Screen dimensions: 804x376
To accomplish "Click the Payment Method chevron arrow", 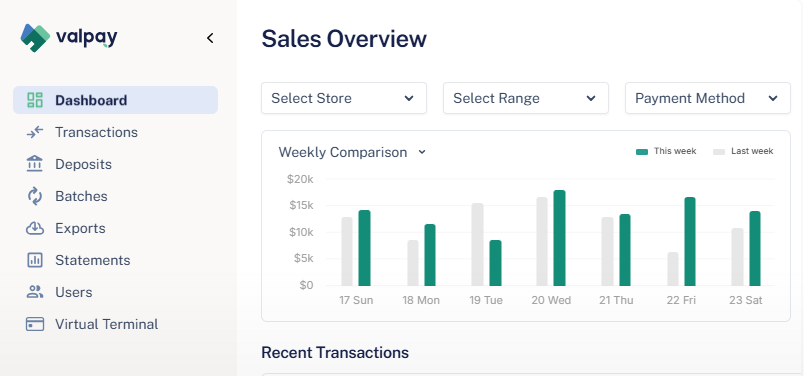I will (x=773, y=98).
